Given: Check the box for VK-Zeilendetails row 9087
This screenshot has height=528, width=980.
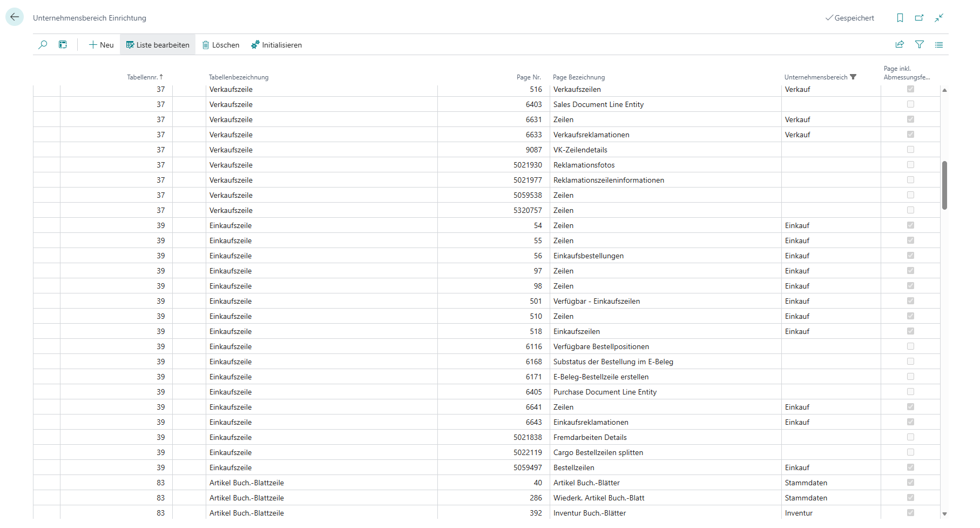Looking at the screenshot, I should pos(911,150).
